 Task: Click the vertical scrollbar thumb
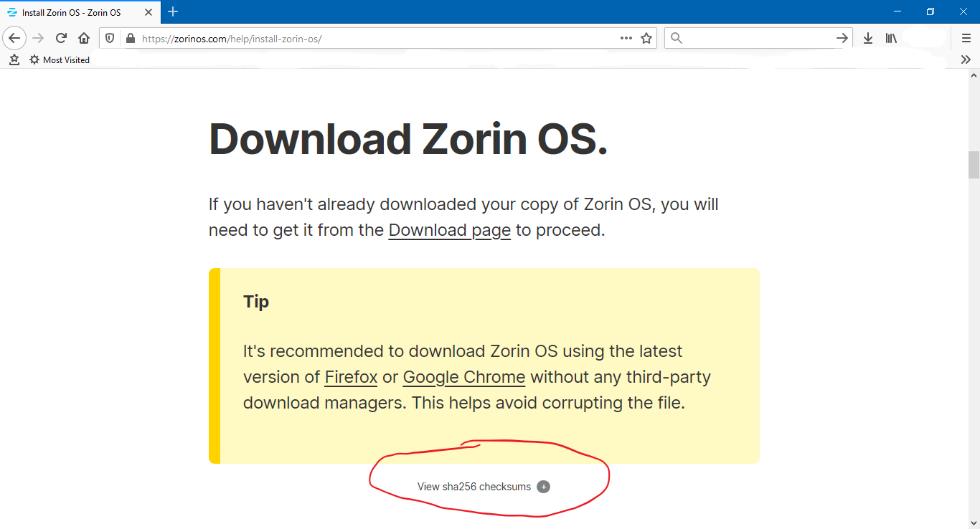click(974, 165)
